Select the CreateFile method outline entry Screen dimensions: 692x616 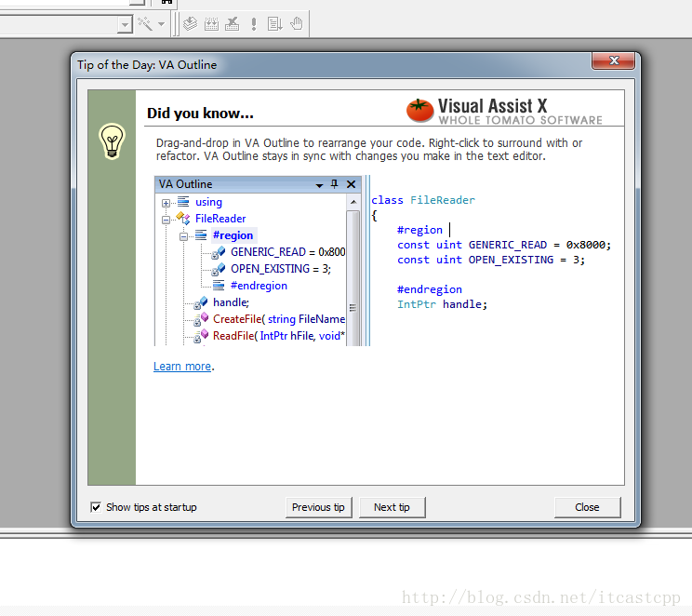click(279, 319)
